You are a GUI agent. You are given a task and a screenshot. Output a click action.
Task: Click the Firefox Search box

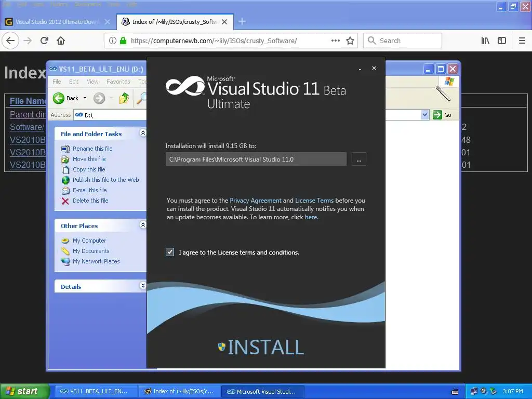pos(403,41)
